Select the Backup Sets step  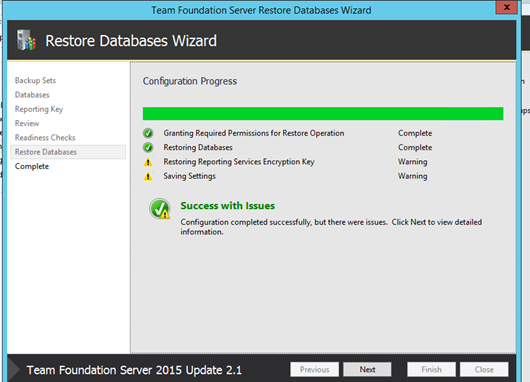tap(35, 80)
